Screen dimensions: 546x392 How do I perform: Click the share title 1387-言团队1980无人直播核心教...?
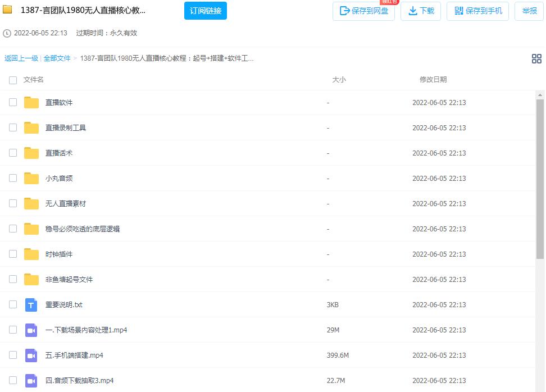point(83,10)
